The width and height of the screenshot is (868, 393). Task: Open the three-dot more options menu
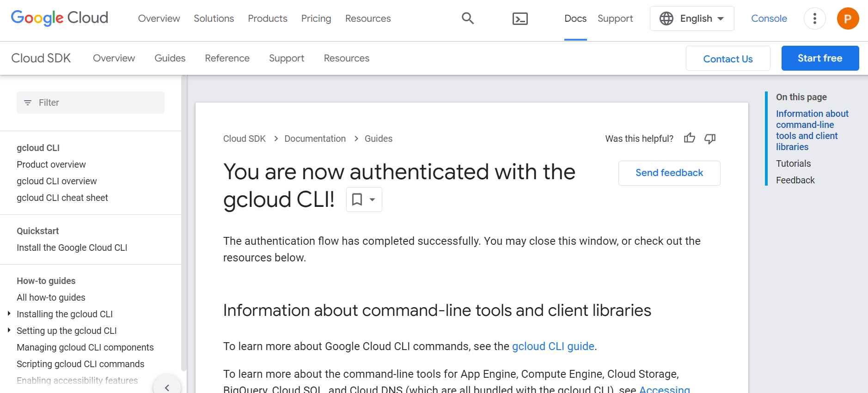click(814, 18)
